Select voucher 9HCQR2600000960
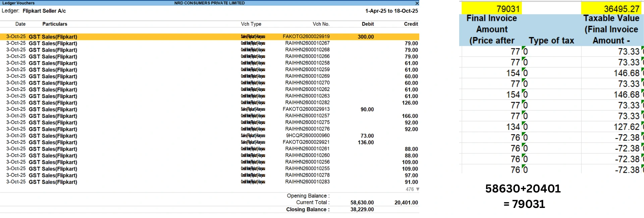 [x=210, y=136]
